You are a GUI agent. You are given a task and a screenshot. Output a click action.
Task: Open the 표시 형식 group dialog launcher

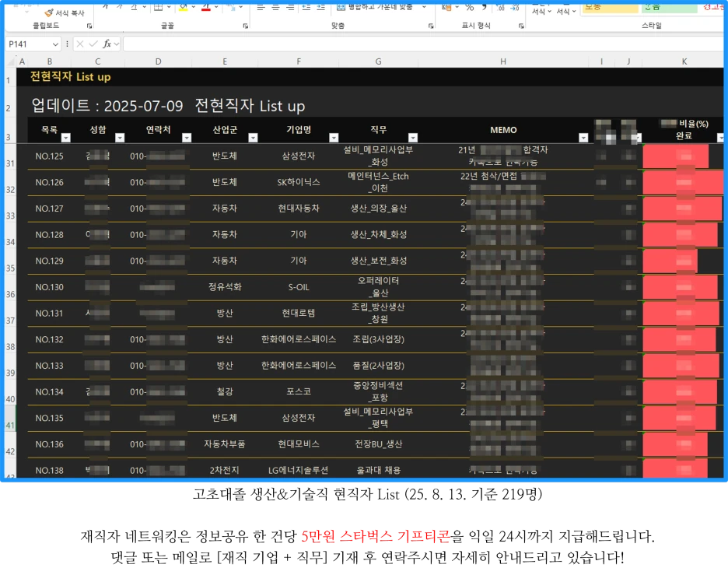tap(521, 26)
